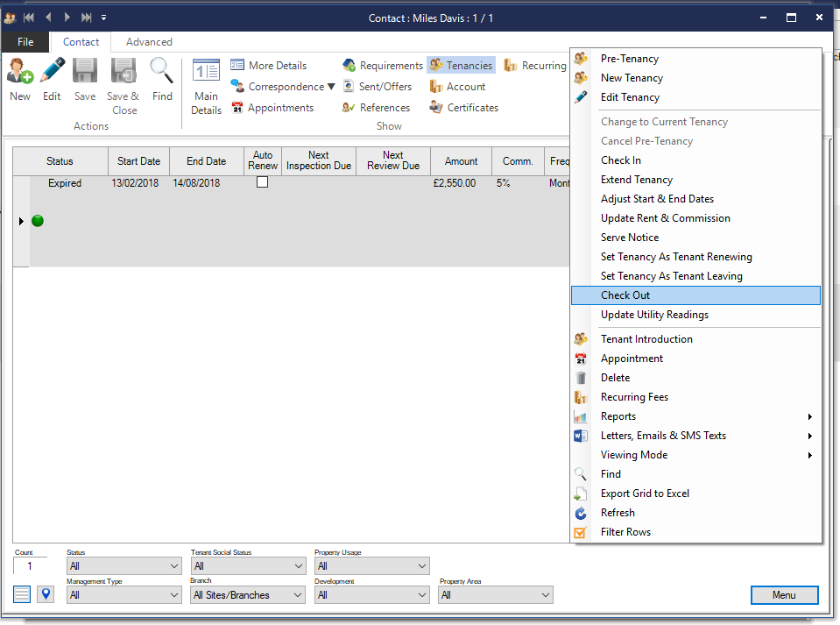The width and height of the screenshot is (840, 625).
Task: Select the green status indicator row
Action: pyautogui.click(x=38, y=221)
